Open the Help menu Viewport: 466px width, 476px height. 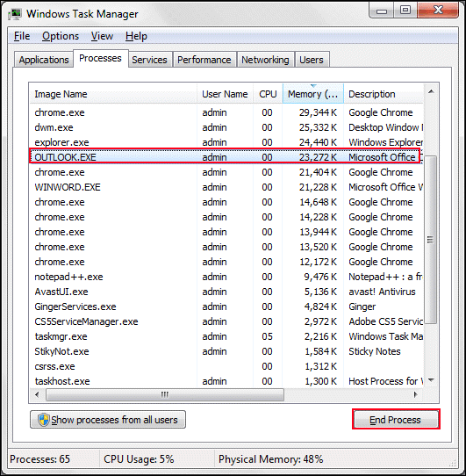pos(136,36)
